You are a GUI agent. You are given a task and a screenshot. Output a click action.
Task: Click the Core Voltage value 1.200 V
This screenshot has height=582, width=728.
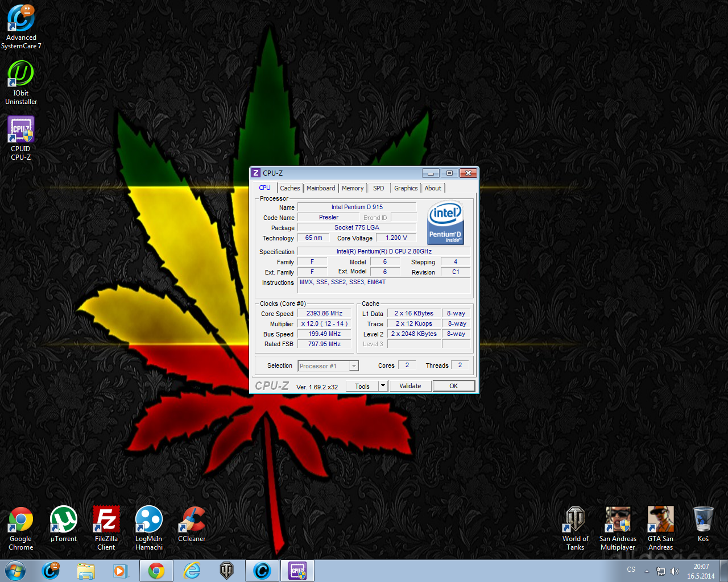(396, 238)
